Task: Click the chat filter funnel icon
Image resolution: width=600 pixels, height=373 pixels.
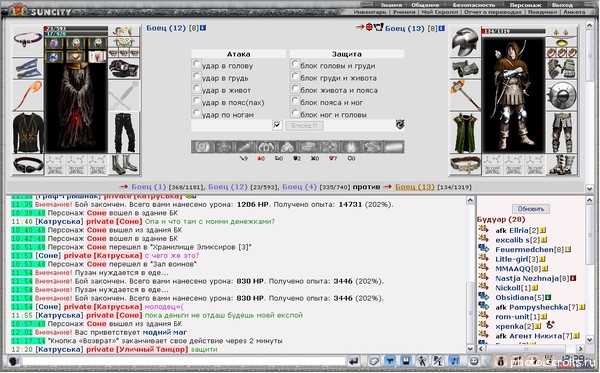Action: 390,361
